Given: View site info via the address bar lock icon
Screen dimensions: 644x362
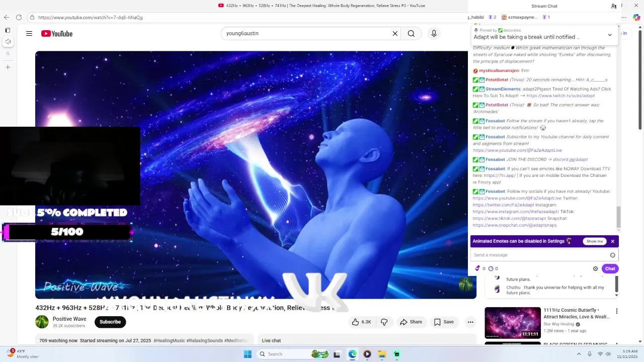Looking at the screenshot, I should pos(32,17).
